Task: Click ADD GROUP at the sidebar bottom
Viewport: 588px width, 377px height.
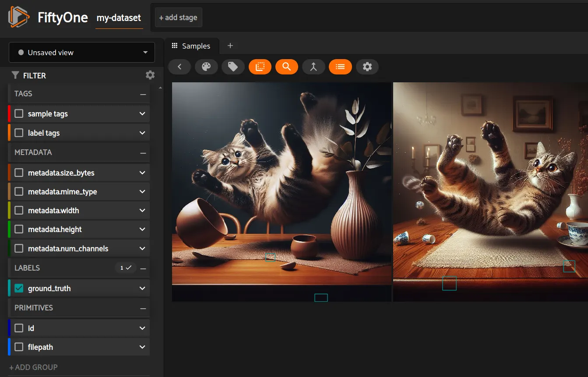Action: pos(33,367)
